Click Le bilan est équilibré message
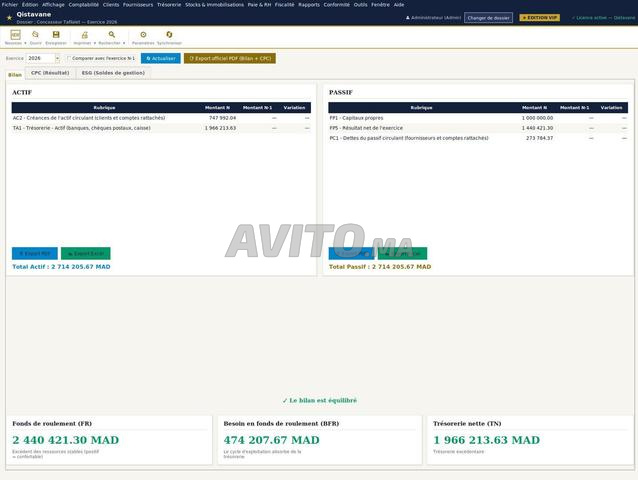The width and height of the screenshot is (638, 480). (319, 401)
